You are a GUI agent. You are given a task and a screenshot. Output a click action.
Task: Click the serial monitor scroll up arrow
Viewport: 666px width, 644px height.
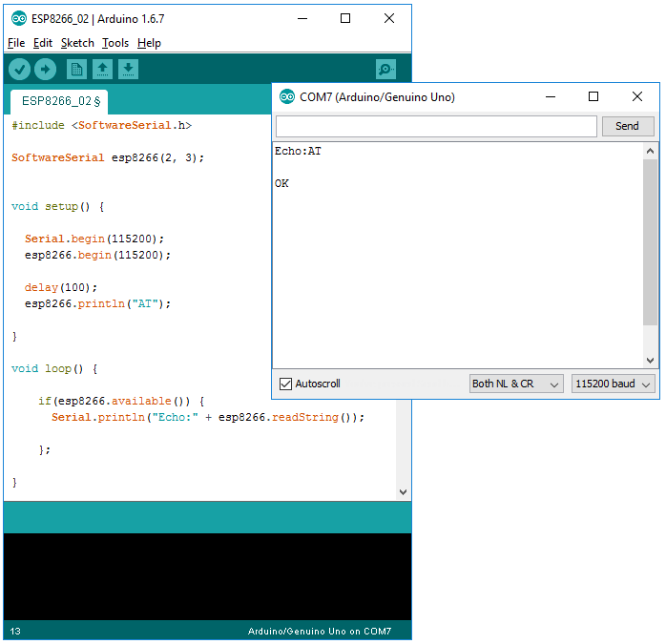pos(650,151)
